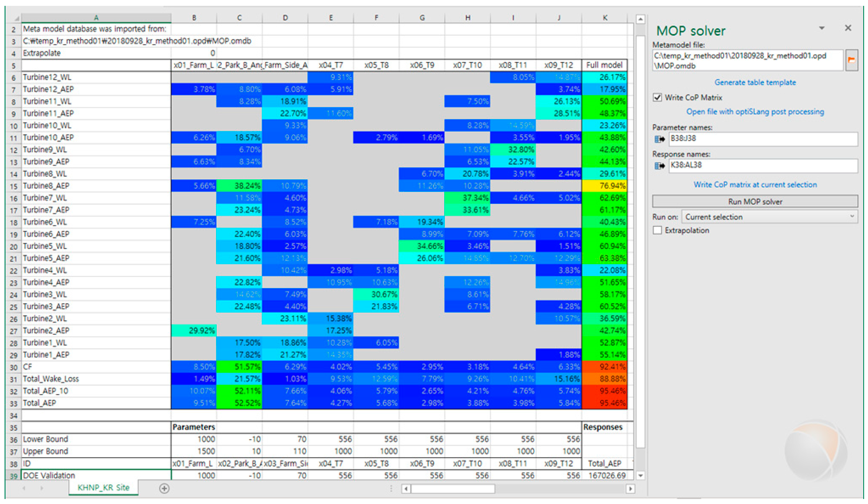Screen dimensions: 868x504
Task: Click the Parameter names input field
Action: coord(763,139)
